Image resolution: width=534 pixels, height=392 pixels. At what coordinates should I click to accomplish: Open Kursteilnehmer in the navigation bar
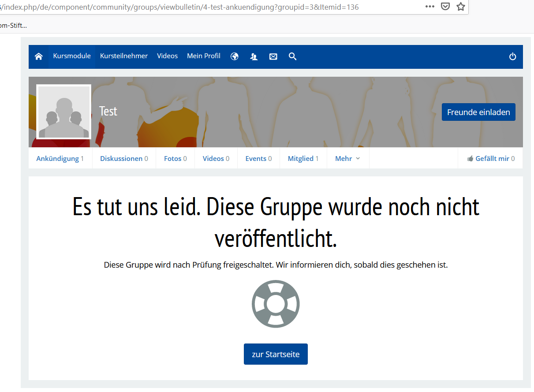[124, 56]
